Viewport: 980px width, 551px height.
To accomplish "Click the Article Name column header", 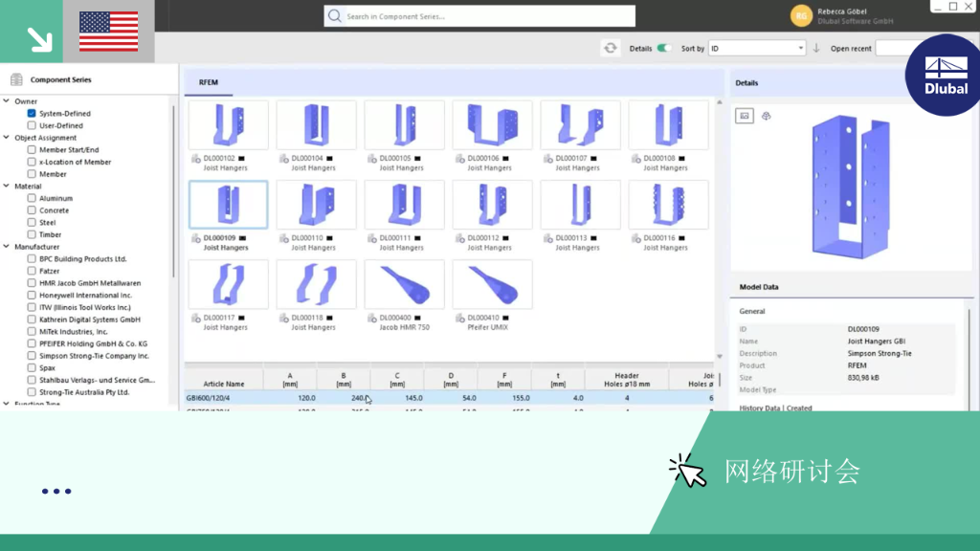I will 224,380.
